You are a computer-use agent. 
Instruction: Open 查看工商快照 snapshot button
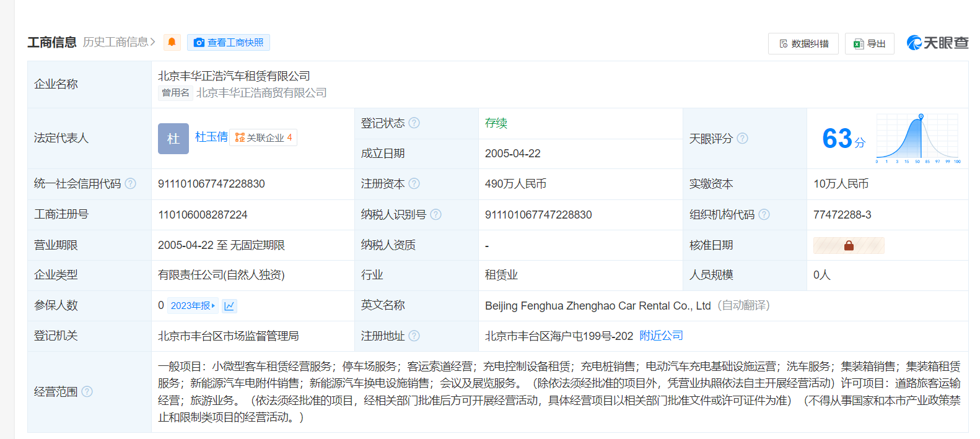point(229,42)
